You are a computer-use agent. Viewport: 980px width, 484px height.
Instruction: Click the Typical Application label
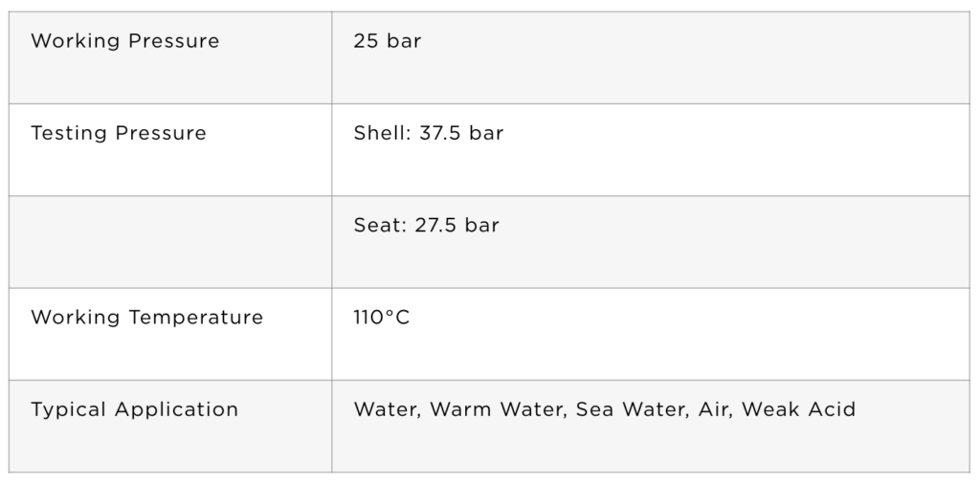(x=134, y=409)
